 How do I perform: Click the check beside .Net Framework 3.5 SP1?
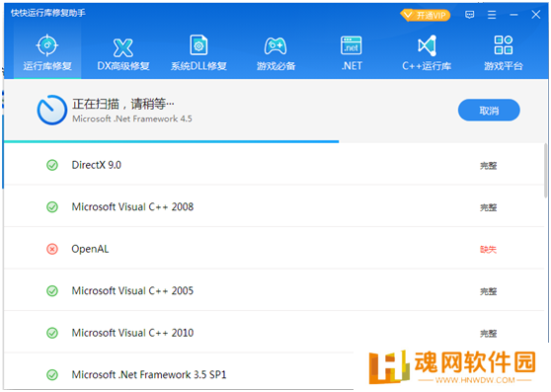click(x=52, y=375)
